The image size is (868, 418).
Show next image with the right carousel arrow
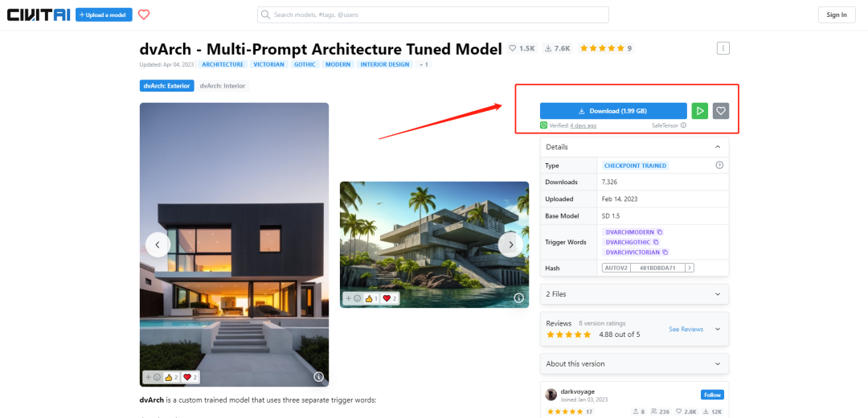coord(510,244)
